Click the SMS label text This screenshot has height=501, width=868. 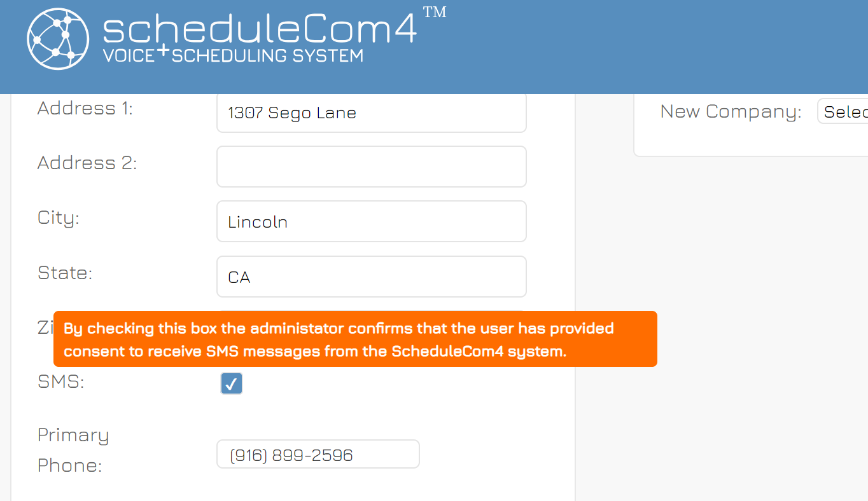61,381
